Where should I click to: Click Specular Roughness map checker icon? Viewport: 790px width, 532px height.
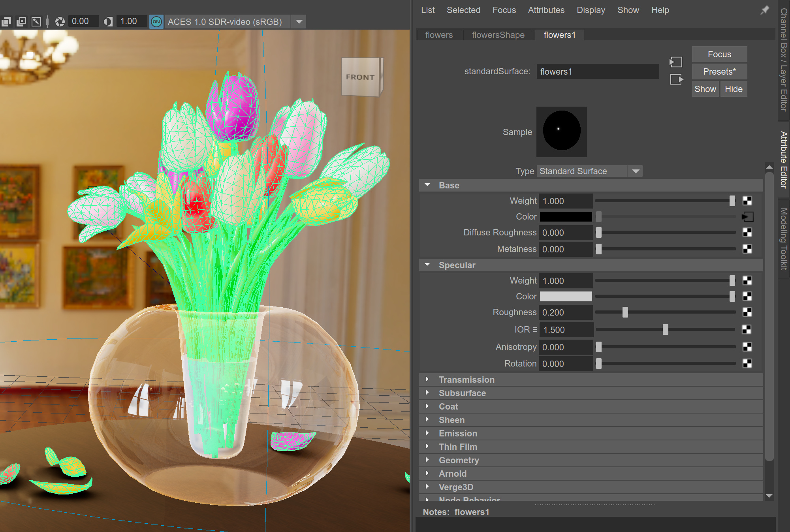(x=747, y=312)
